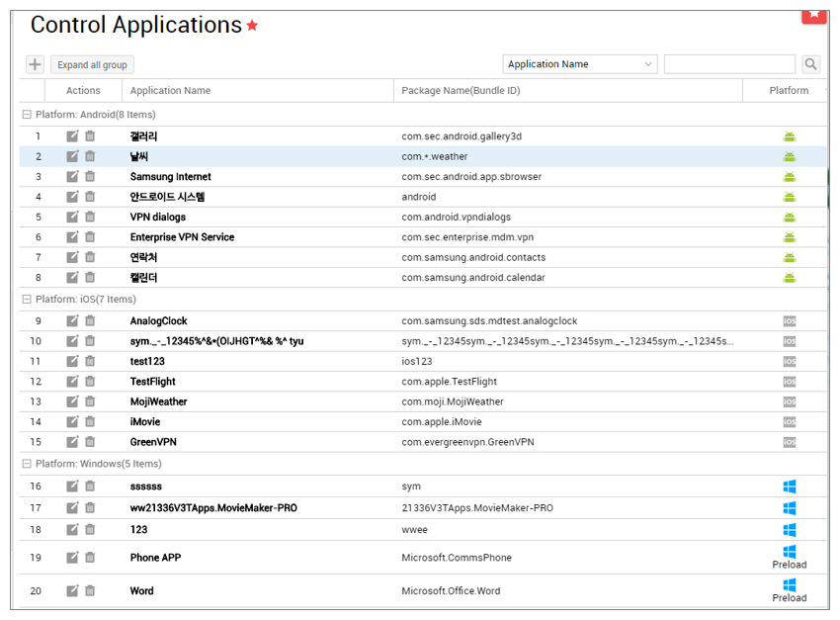Edit the row with package com.sec.android.gallery3d
The height and width of the screenshot is (620, 840).
click(72, 136)
